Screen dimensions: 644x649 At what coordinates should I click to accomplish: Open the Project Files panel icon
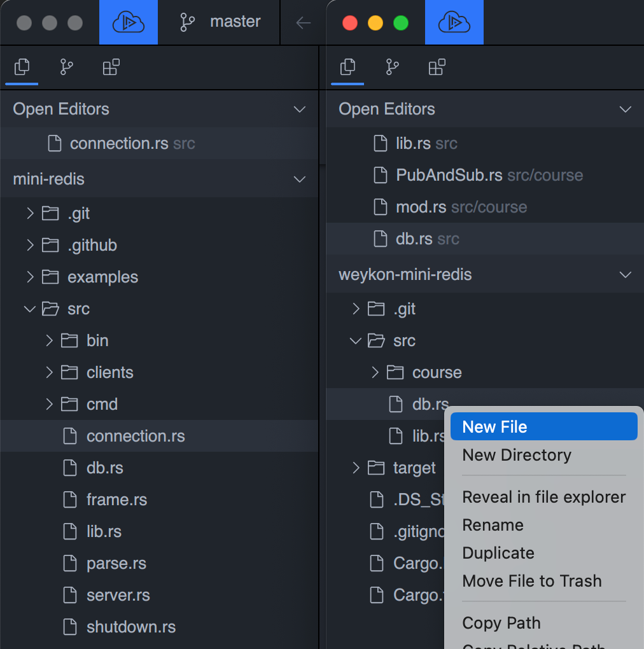pos(21,67)
